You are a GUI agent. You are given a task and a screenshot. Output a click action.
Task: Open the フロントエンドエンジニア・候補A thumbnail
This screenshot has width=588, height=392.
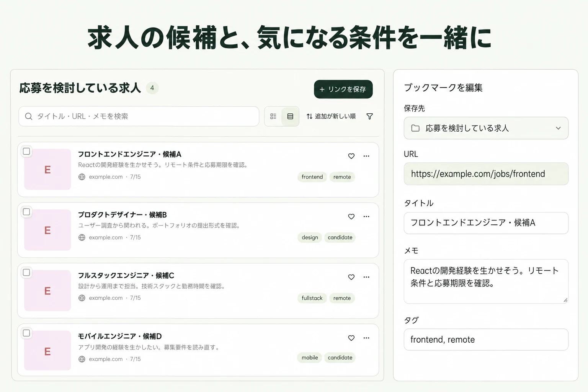coord(47,169)
